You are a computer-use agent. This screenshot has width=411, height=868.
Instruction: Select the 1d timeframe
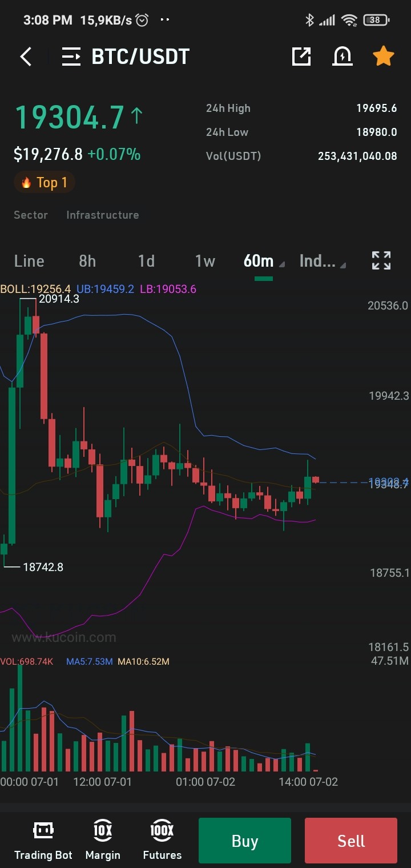(146, 261)
